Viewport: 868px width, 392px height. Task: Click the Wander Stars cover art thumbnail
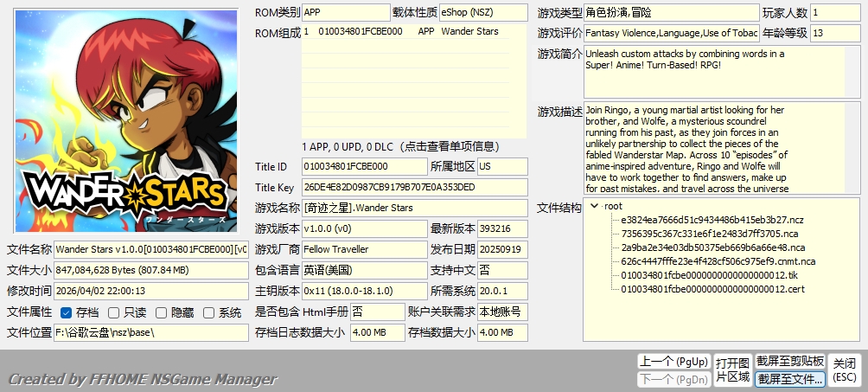click(x=126, y=121)
